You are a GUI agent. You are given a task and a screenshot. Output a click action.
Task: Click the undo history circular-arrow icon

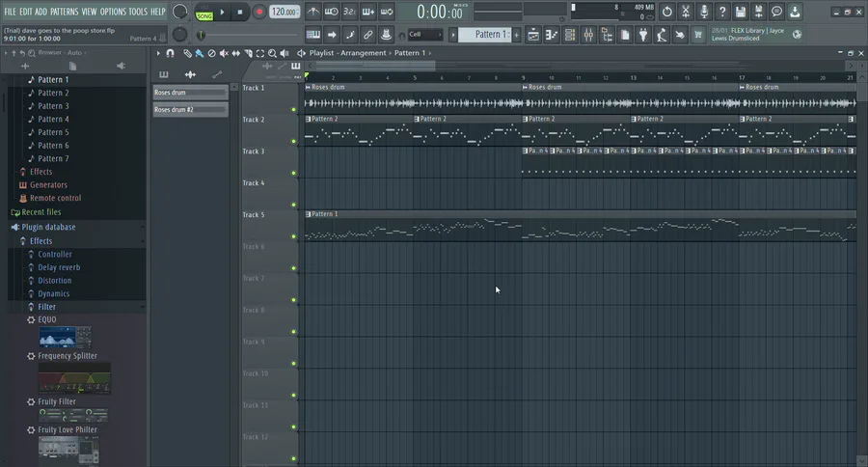(667, 12)
